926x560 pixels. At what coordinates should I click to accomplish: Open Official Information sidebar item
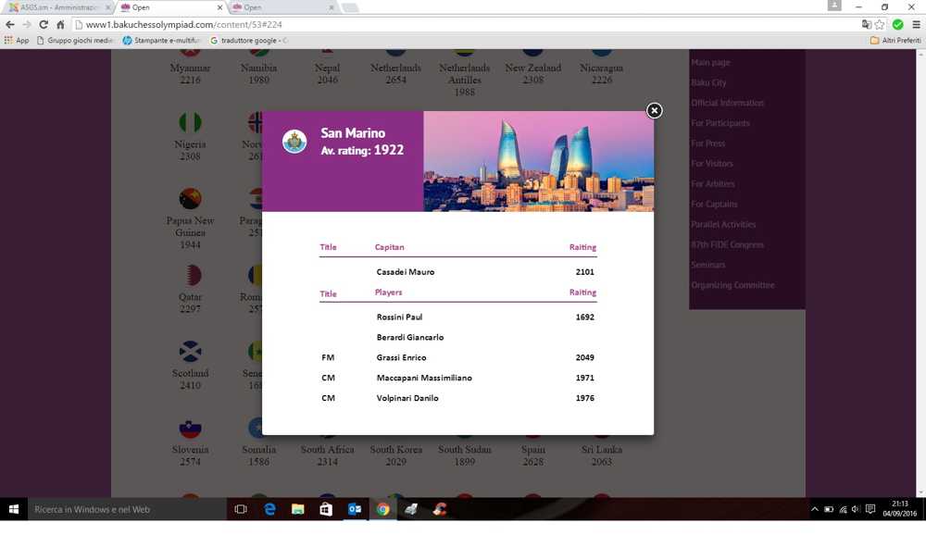click(x=728, y=103)
